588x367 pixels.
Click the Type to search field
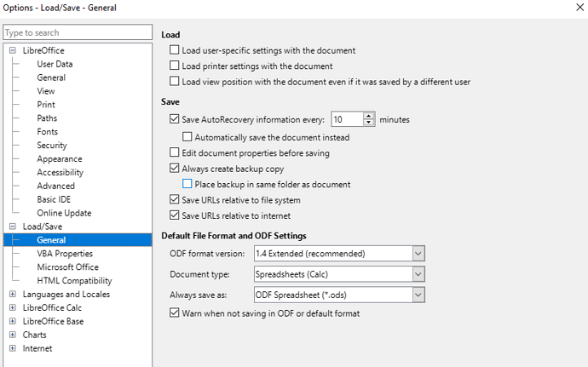click(78, 32)
